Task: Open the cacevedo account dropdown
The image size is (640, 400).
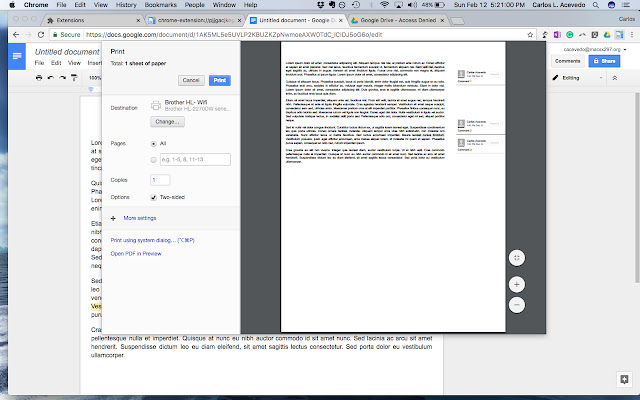Action: [x=595, y=49]
